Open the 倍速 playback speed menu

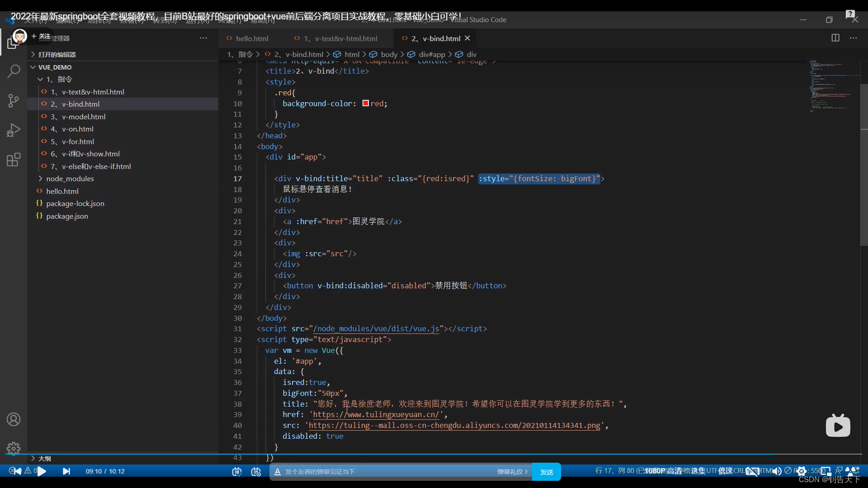point(726,471)
